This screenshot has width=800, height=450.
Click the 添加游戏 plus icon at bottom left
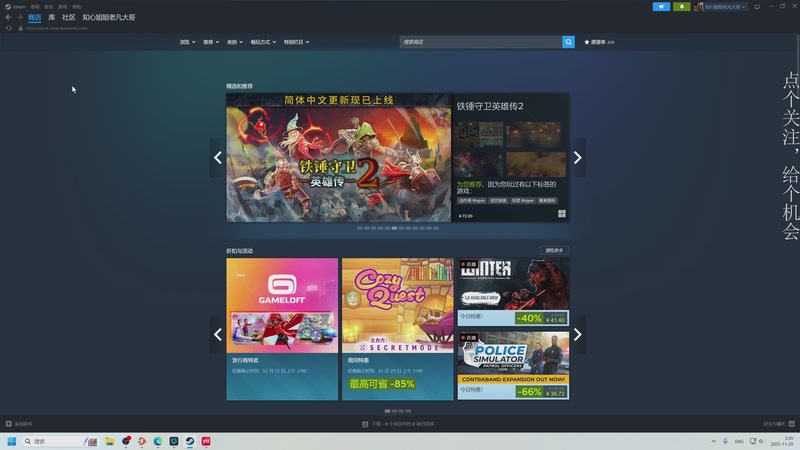(9, 423)
